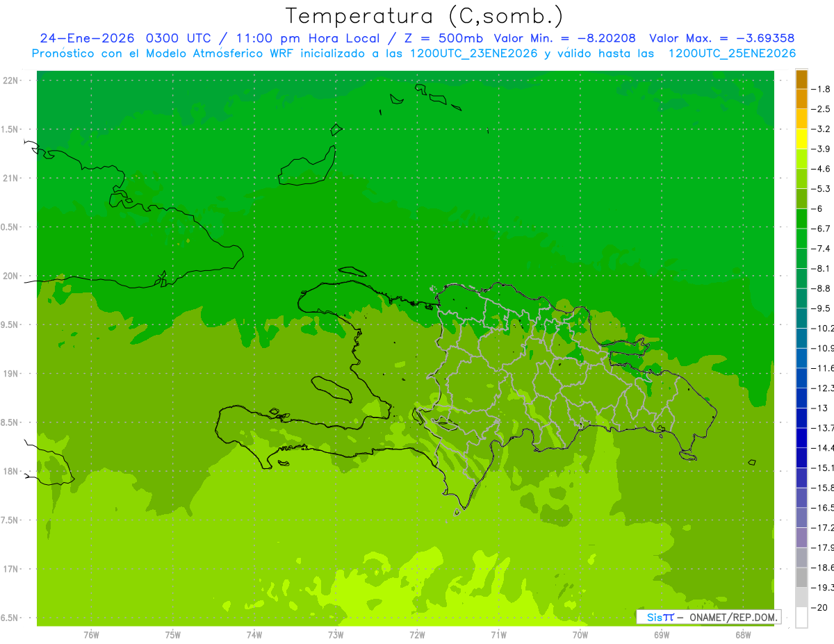Click the "76W" longitude label

91,635
